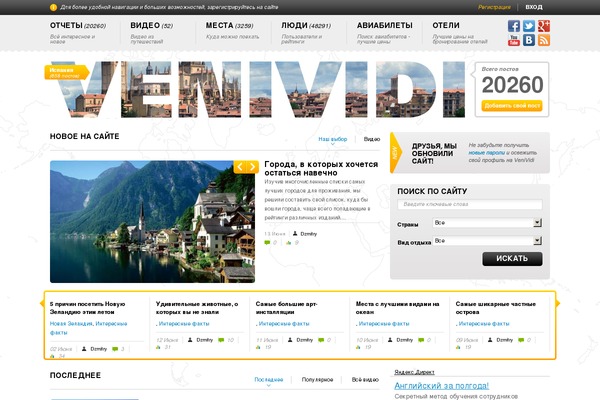Viewport: 600px width, 400px height.
Task: Open Удивительные животные article
Action: pyautogui.click(x=197, y=308)
